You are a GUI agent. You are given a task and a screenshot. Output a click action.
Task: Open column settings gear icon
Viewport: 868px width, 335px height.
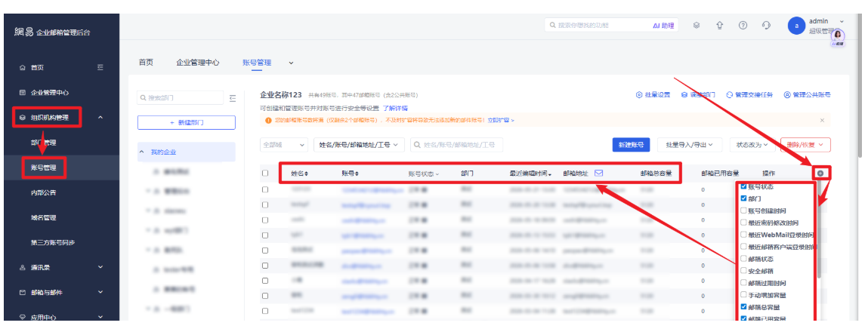point(820,173)
